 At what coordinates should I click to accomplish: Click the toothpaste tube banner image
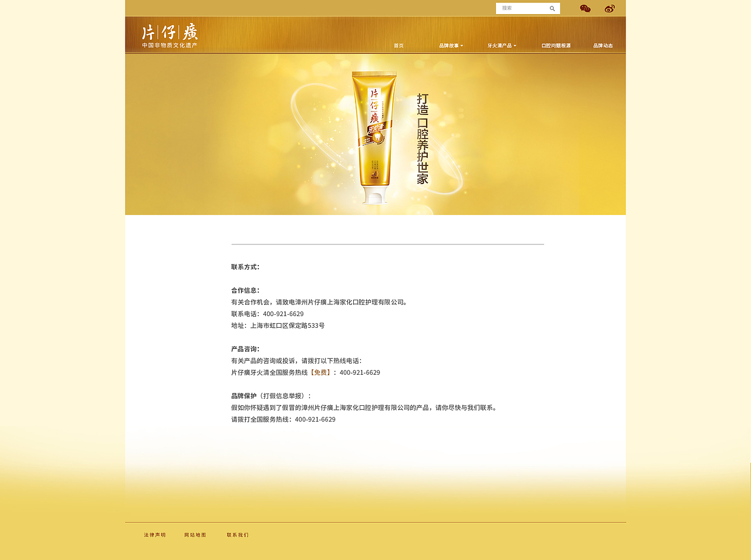[x=374, y=138]
